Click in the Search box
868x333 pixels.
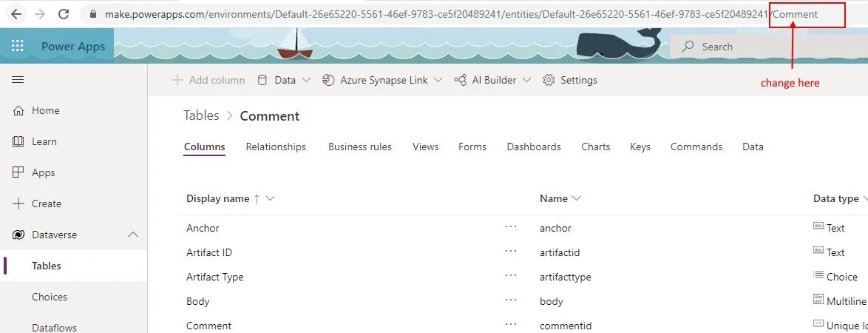click(769, 47)
